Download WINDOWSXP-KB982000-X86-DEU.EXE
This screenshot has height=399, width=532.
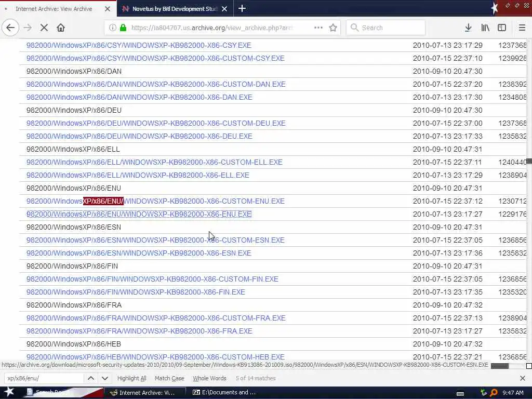139,136
